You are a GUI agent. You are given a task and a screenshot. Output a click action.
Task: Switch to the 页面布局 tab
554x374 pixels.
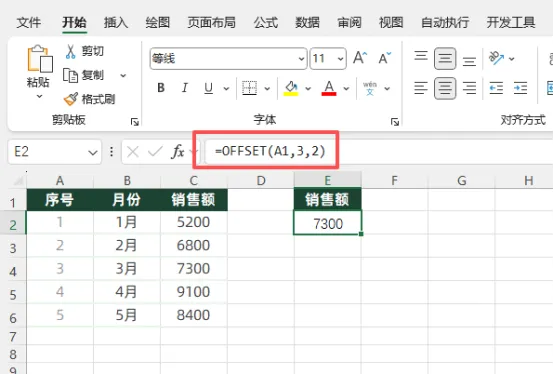click(x=212, y=23)
